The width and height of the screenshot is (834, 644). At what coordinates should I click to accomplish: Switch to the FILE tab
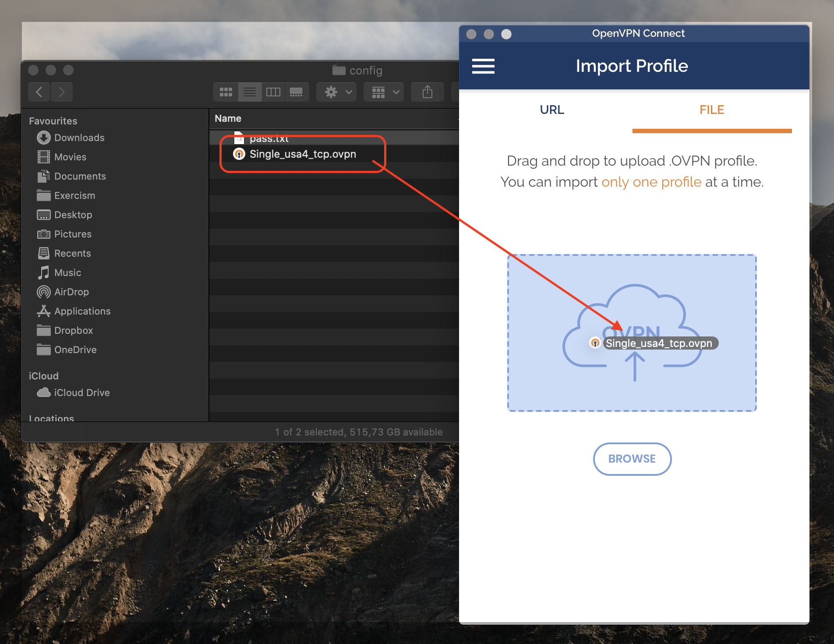tap(711, 110)
